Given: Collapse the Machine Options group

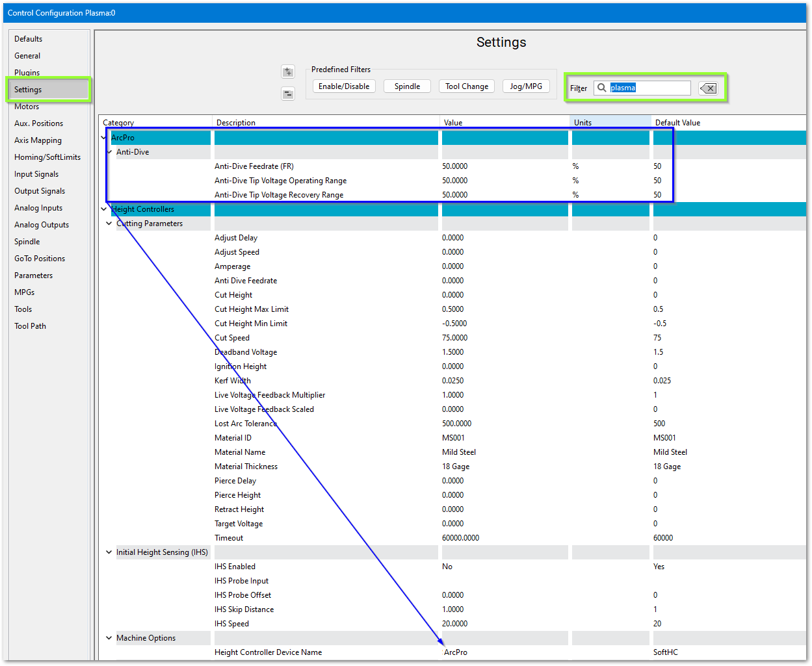Looking at the screenshot, I should 109,638.
